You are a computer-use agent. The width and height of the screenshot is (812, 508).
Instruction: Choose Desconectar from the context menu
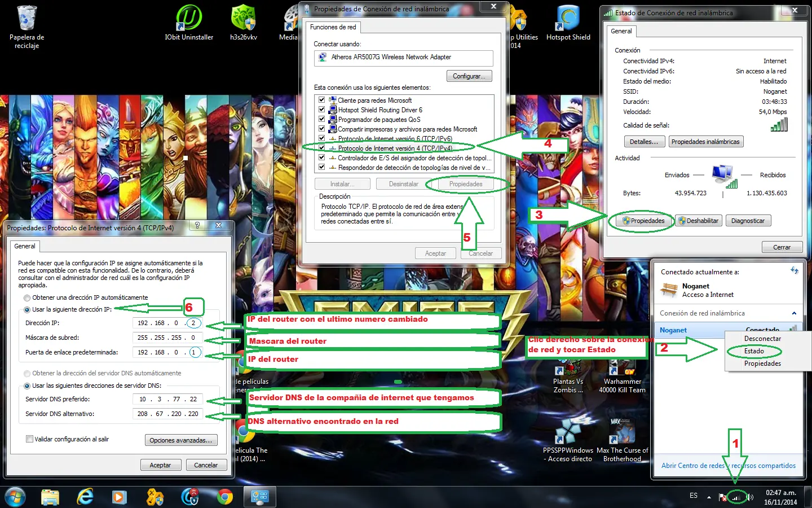pos(762,339)
